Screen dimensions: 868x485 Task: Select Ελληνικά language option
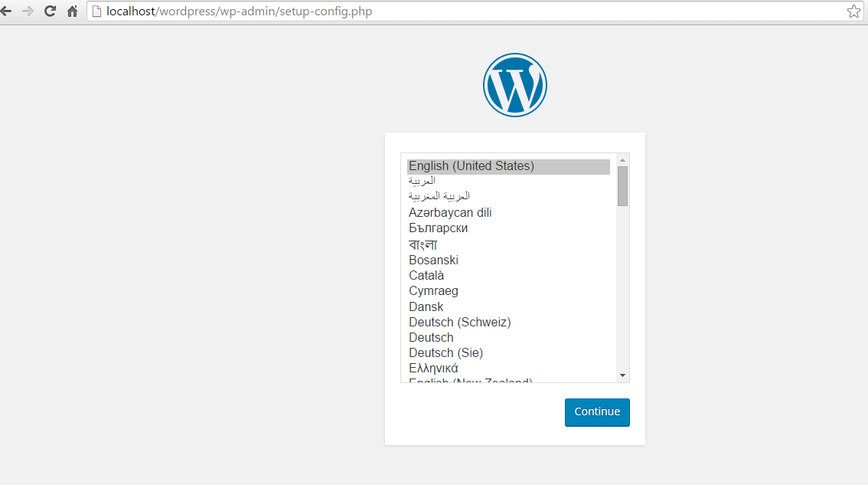(x=508, y=369)
